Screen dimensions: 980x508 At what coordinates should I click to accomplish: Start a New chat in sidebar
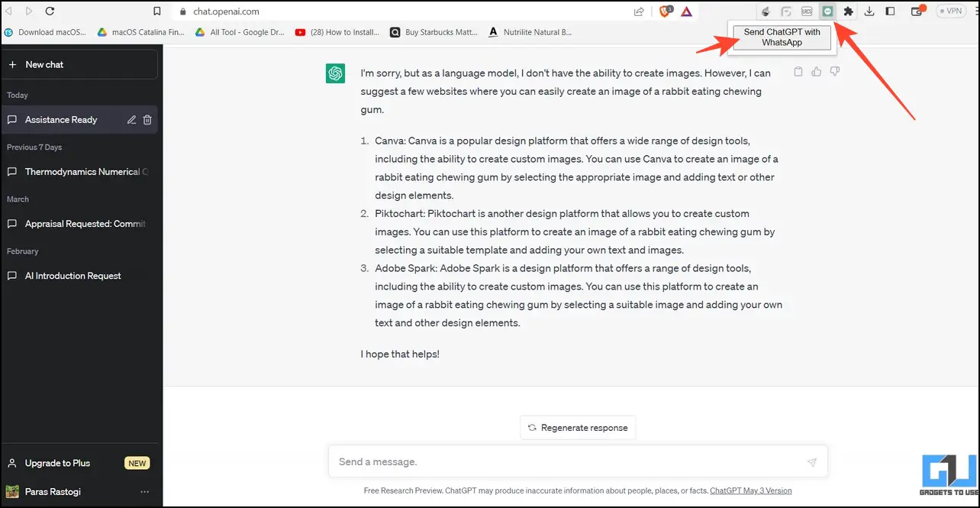[x=79, y=64]
